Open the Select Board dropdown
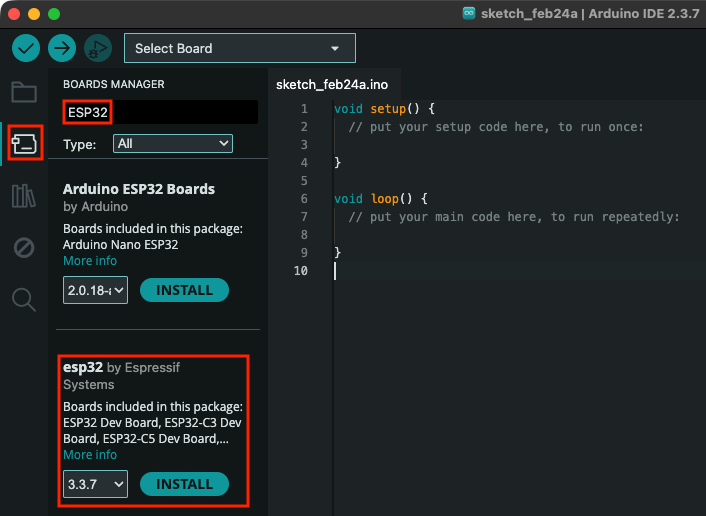Viewport: 706px width, 516px height. [239, 48]
